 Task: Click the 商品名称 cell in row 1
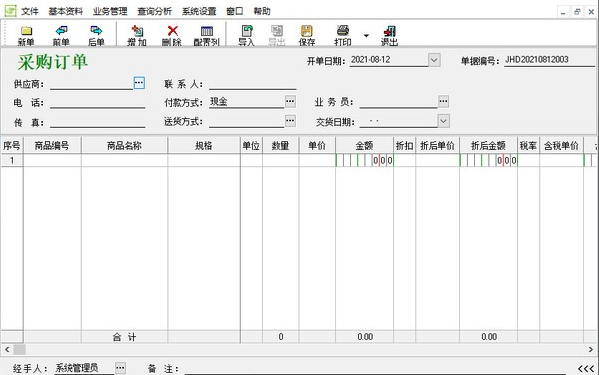124,160
